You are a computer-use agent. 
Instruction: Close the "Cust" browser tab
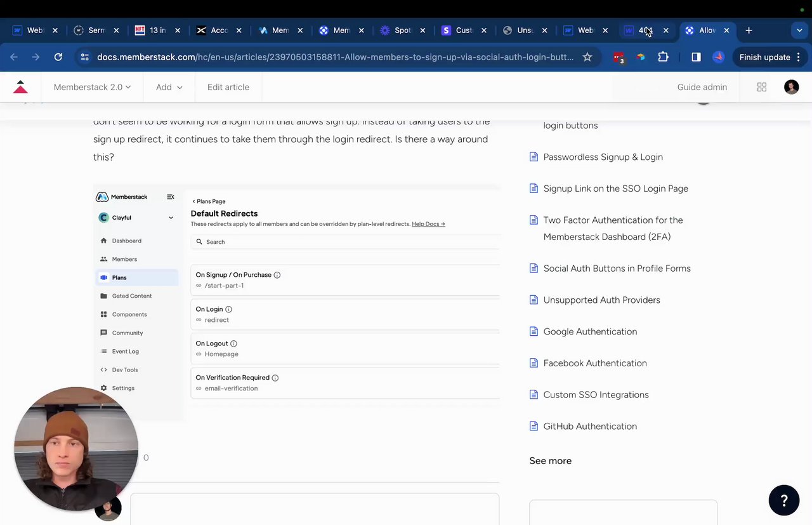pyautogui.click(x=484, y=30)
